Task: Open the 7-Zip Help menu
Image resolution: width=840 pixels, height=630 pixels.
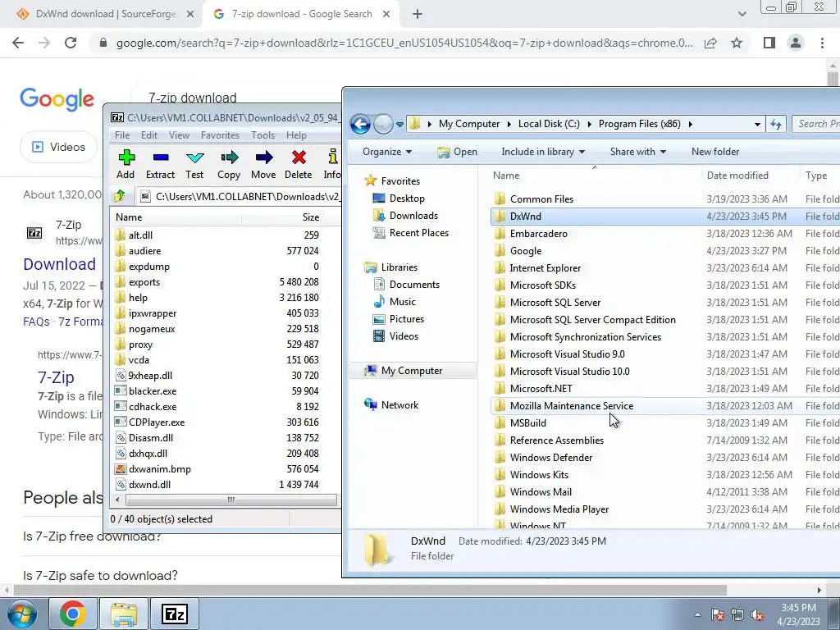Action: [296, 135]
